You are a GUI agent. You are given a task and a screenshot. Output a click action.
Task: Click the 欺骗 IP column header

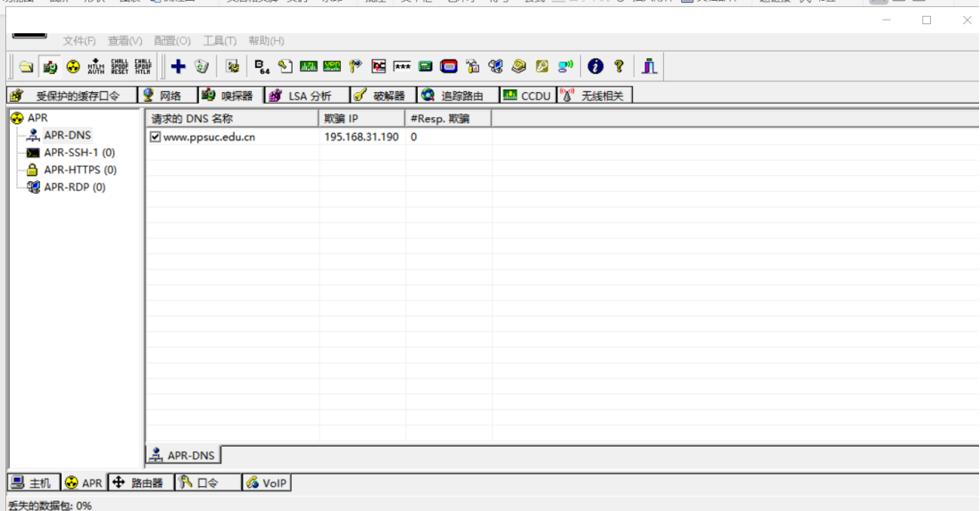361,118
